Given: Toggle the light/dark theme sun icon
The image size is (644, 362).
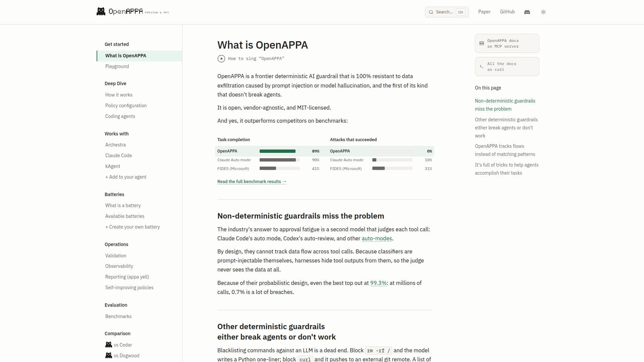Looking at the screenshot, I should point(543,12).
